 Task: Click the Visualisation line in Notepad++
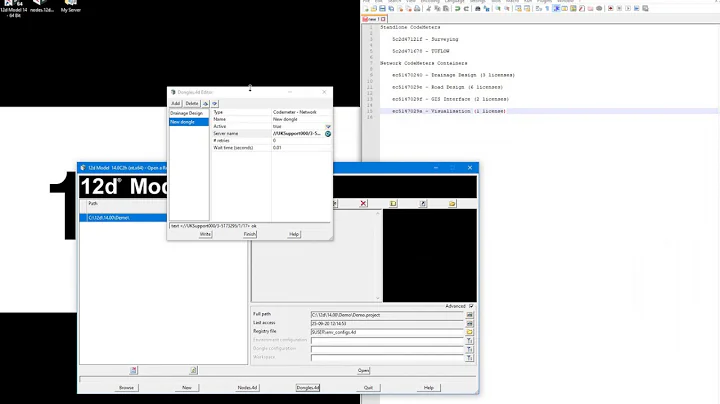[449, 111]
